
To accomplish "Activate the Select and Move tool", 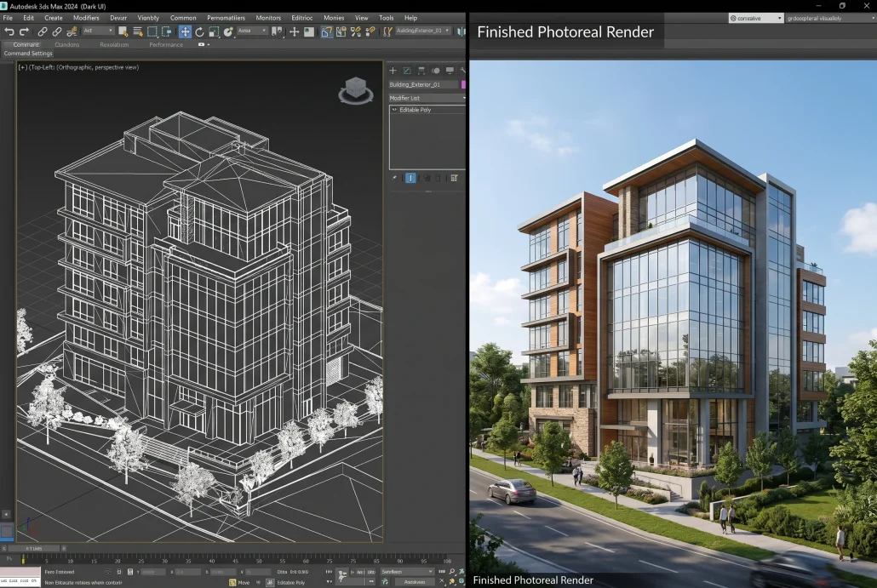I will click(x=185, y=31).
